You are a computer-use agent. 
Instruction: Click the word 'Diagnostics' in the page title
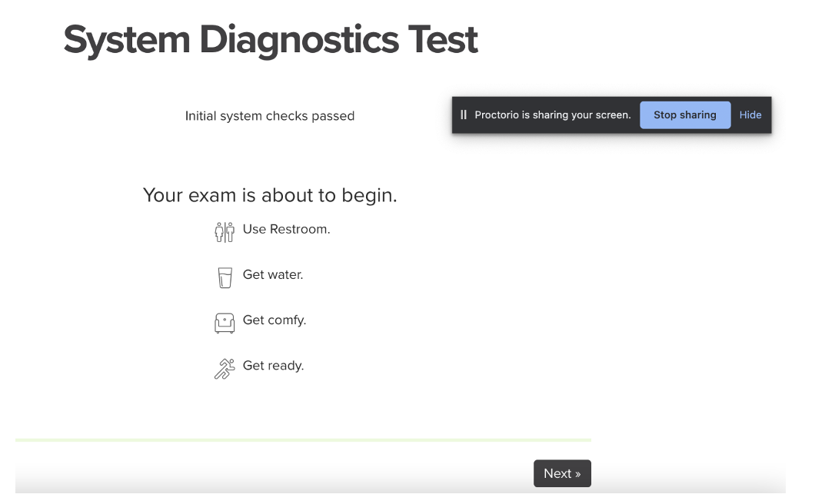(x=299, y=40)
